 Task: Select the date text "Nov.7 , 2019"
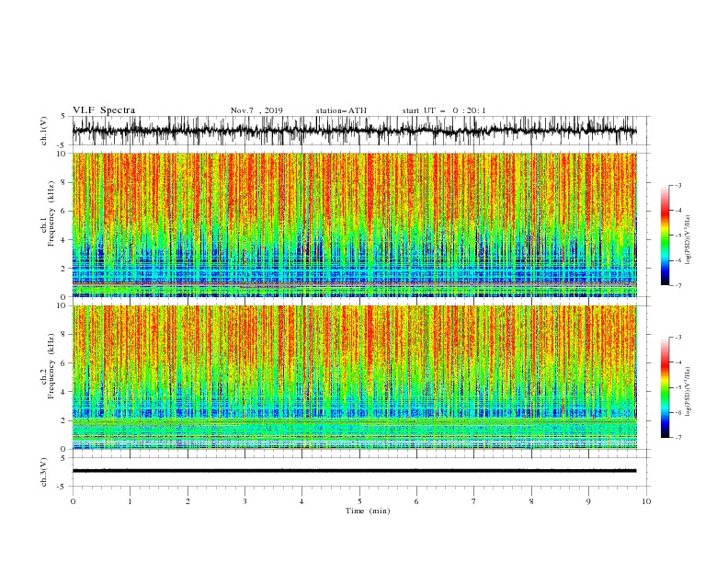256,110
